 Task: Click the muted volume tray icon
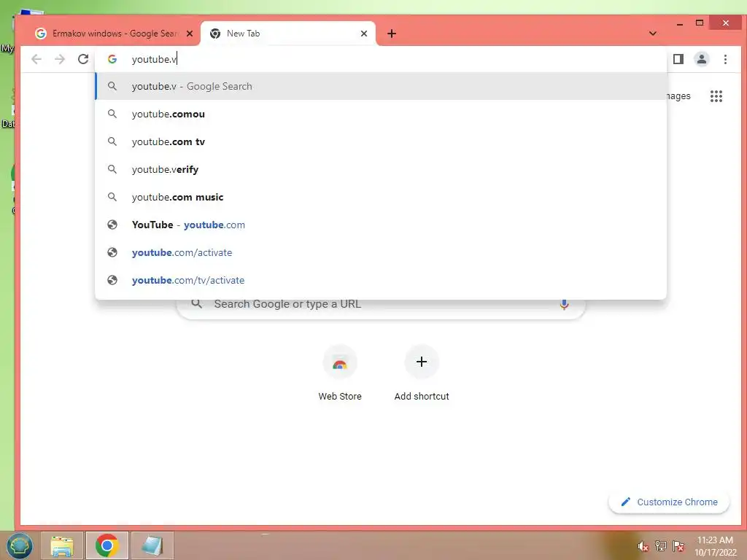tap(643, 546)
